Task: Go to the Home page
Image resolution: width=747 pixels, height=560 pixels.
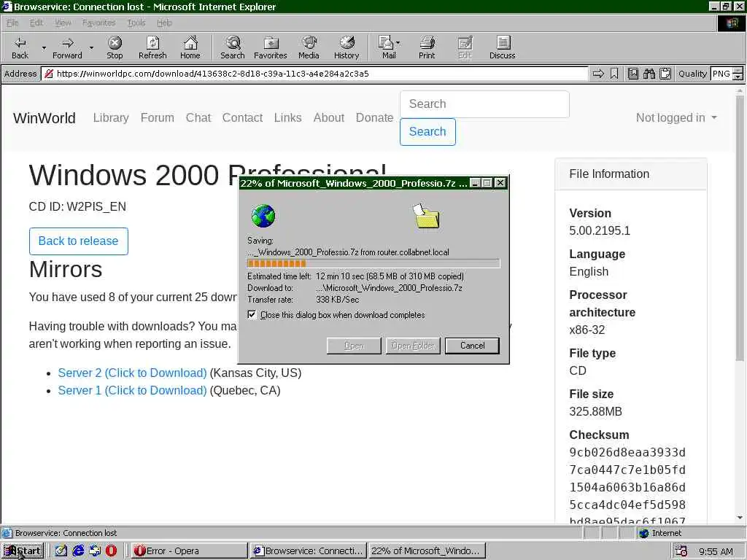Action: point(190,47)
